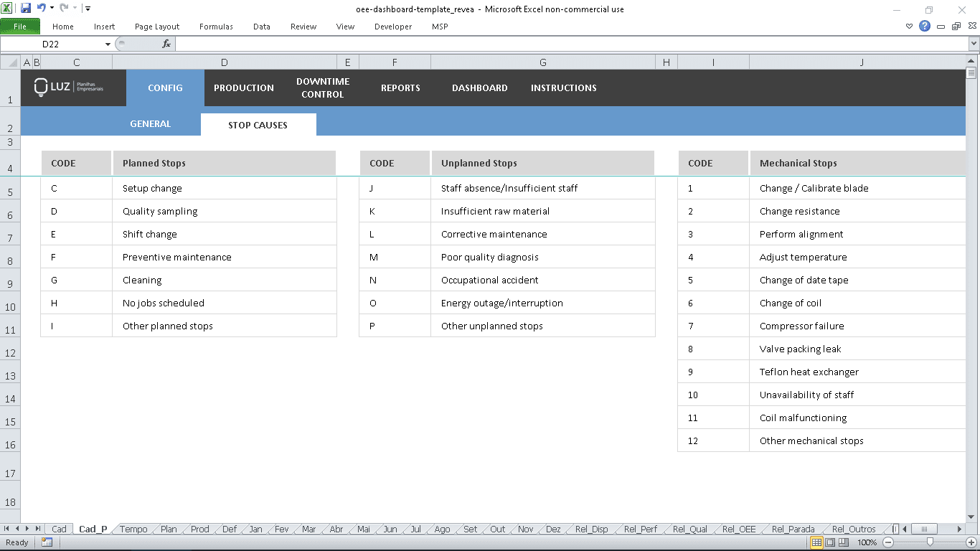Select the GENERAL sub-tab
980x551 pixels.
[x=150, y=123]
